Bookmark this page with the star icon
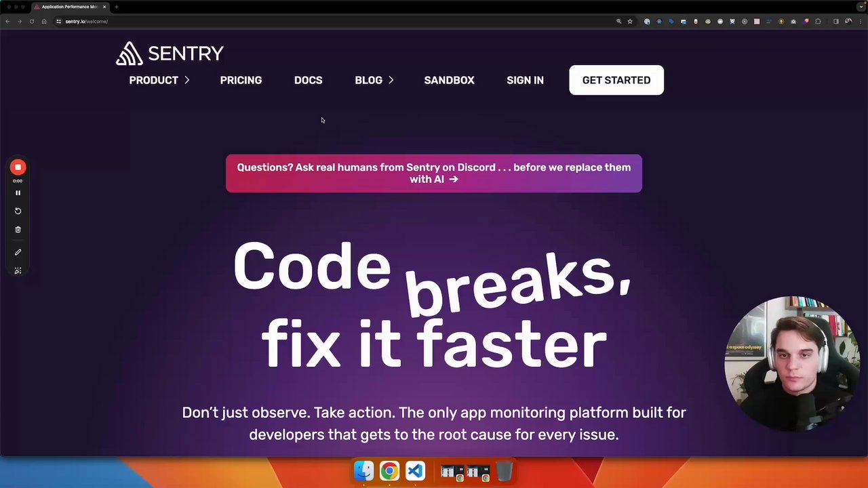The height and width of the screenshot is (488, 868). pos(630,22)
